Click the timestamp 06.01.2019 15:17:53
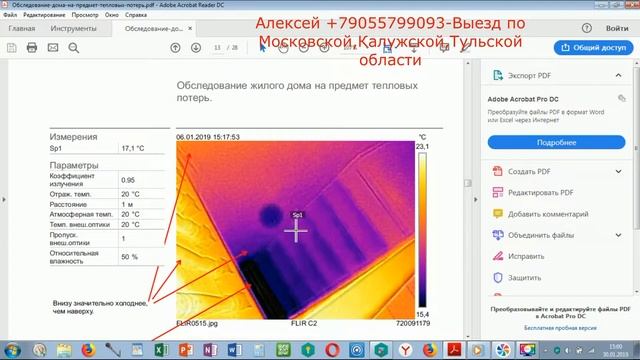Viewport: 640px width, 360px height. 208,137
